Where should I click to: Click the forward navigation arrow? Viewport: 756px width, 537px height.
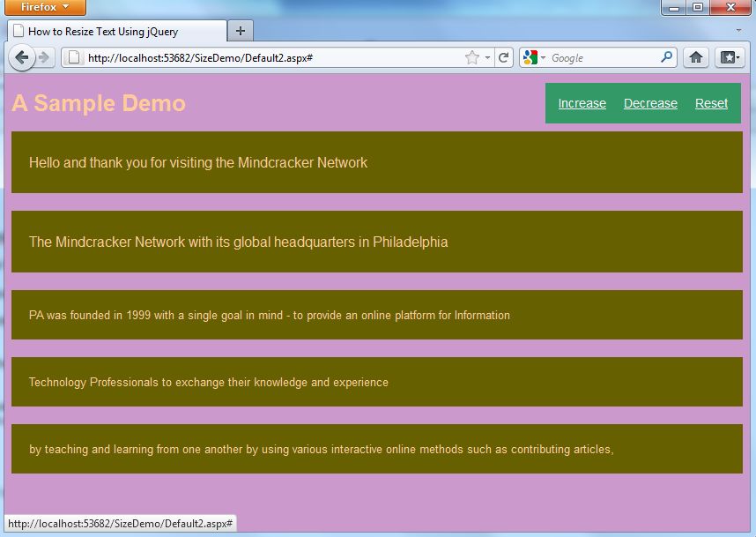(44, 58)
